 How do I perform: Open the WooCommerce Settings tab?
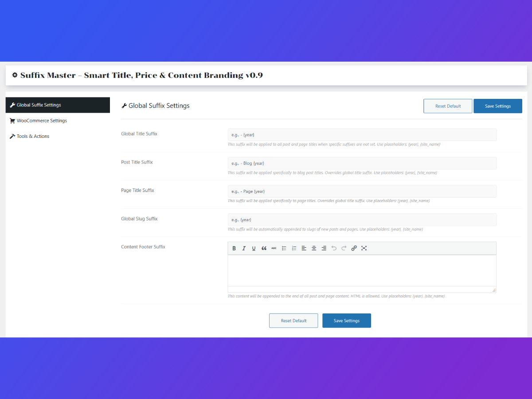point(42,121)
